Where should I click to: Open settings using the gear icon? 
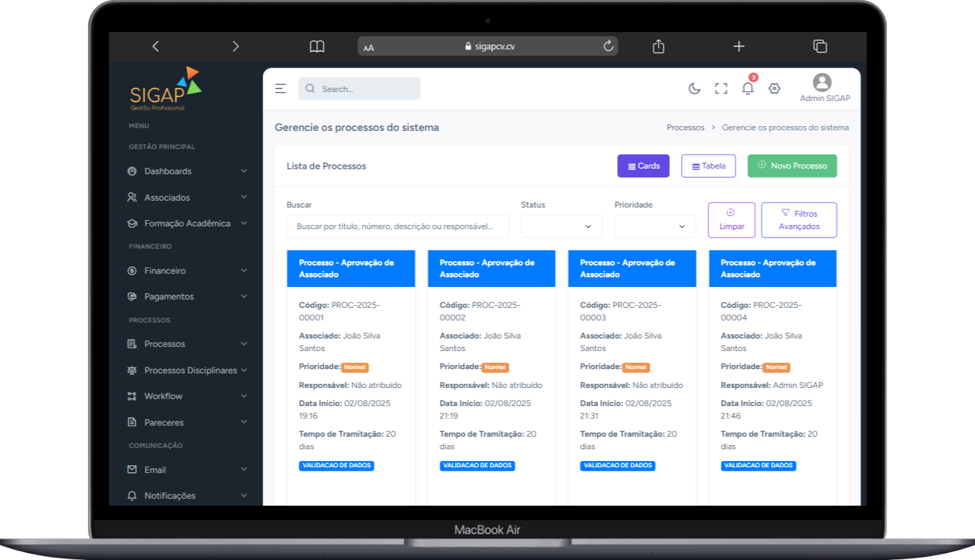coord(774,88)
